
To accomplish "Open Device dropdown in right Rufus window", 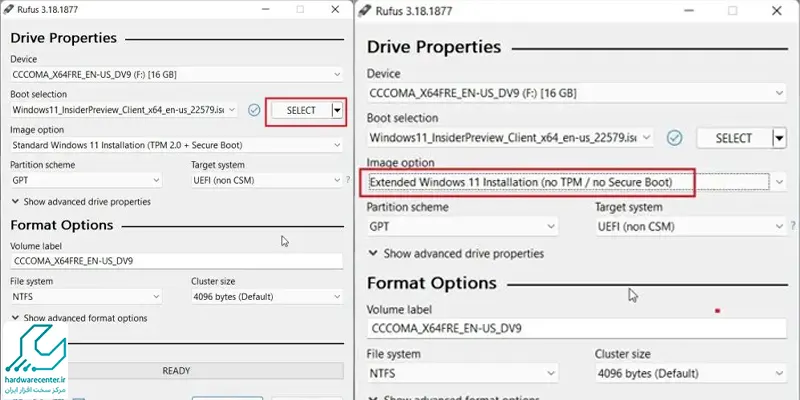I will [x=577, y=93].
